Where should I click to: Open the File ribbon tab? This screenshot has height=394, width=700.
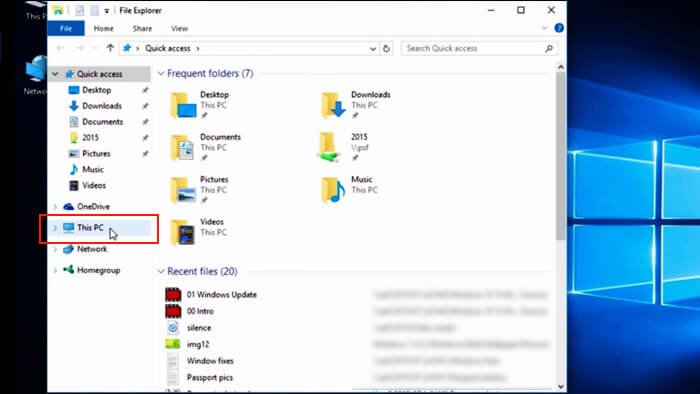(x=66, y=28)
